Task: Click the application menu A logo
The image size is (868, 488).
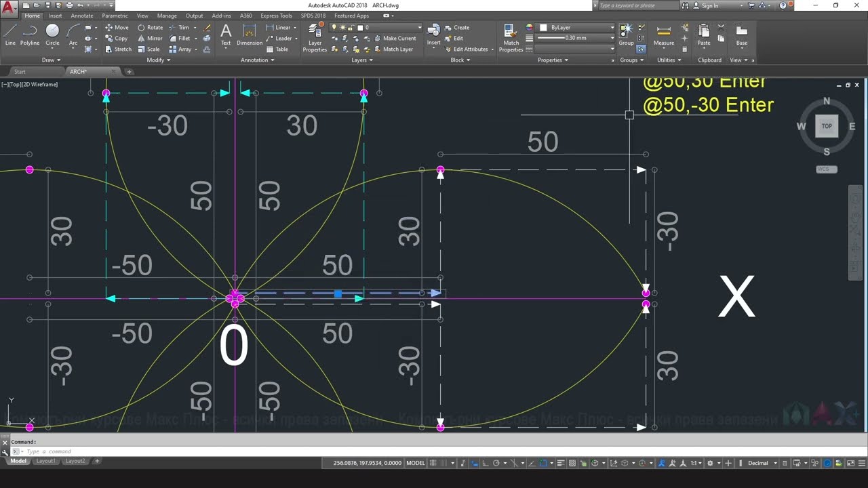Action: (x=9, y=8)
